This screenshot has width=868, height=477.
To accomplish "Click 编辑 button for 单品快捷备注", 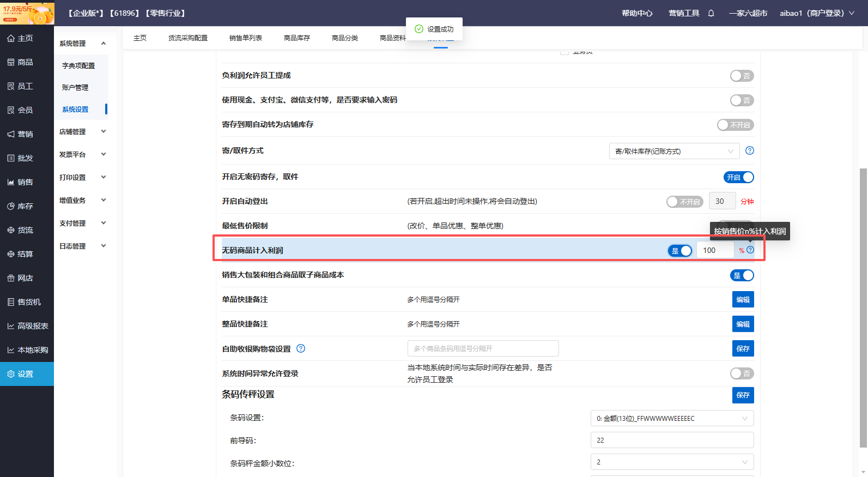I will pos(743,299).
